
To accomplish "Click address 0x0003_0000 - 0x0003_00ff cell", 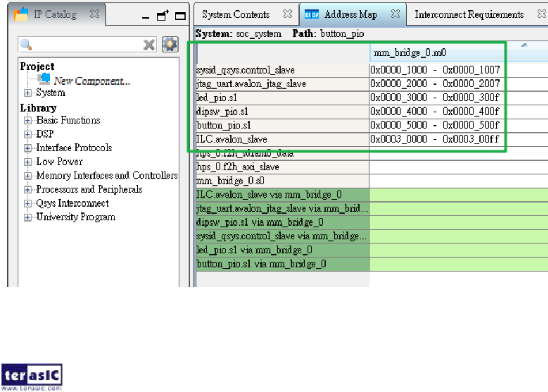I will click(x=435, y=139).
